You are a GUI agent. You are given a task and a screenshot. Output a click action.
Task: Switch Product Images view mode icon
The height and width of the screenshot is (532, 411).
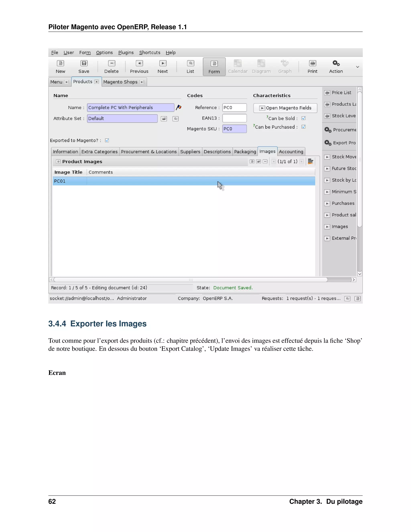(310, 161)
